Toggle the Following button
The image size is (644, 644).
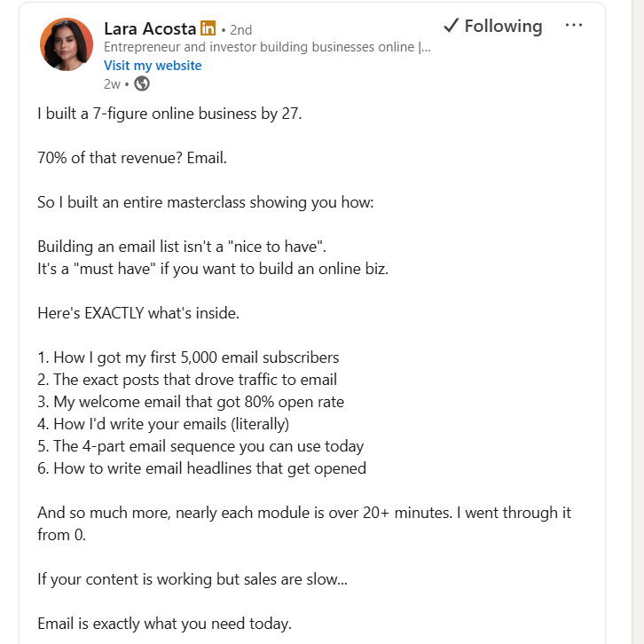point(493,27)
